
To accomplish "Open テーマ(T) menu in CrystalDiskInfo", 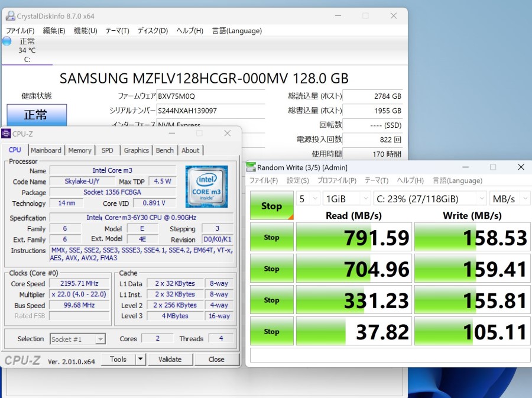I will coord(118,31).
